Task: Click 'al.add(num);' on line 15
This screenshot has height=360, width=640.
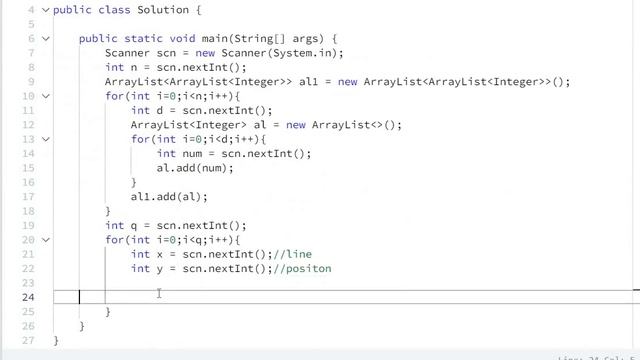Action: tap(195, 168)
